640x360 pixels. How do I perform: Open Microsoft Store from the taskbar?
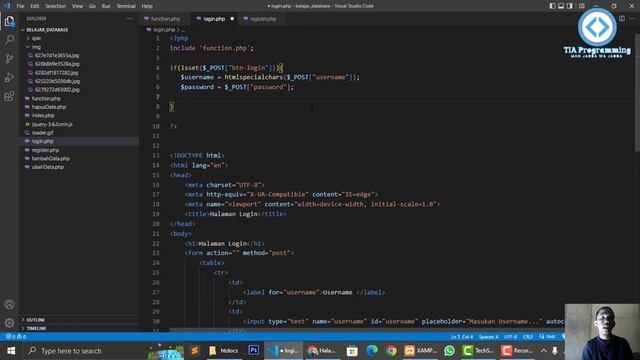(x=352, y=351)
